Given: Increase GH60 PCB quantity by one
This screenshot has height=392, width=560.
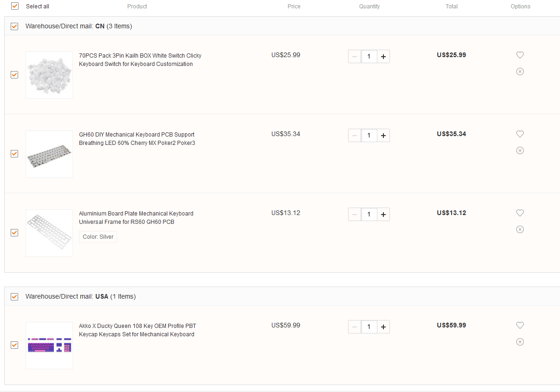Looking at the screenshot, I should coord(383,136).
